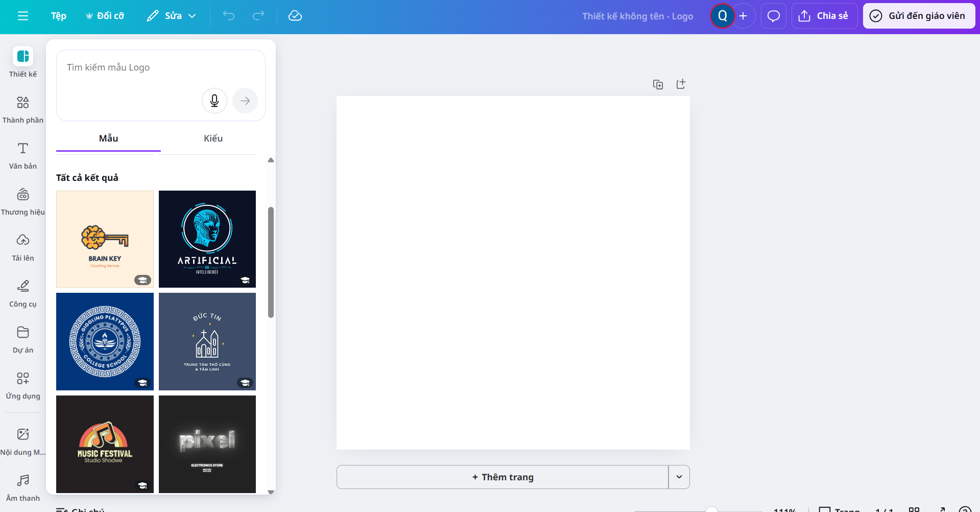This screenshot has height=512, width=980.
Task: Click the microphone voice search icon
Action: pos(214,101)
